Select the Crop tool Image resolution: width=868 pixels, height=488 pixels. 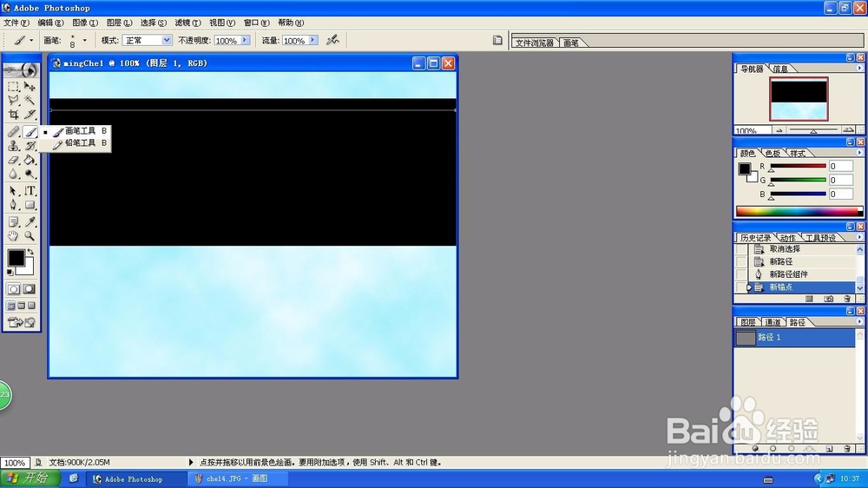point(13,114)
